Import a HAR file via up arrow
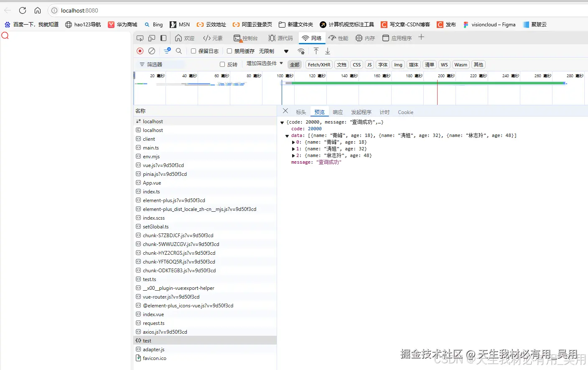 point(316,51)
